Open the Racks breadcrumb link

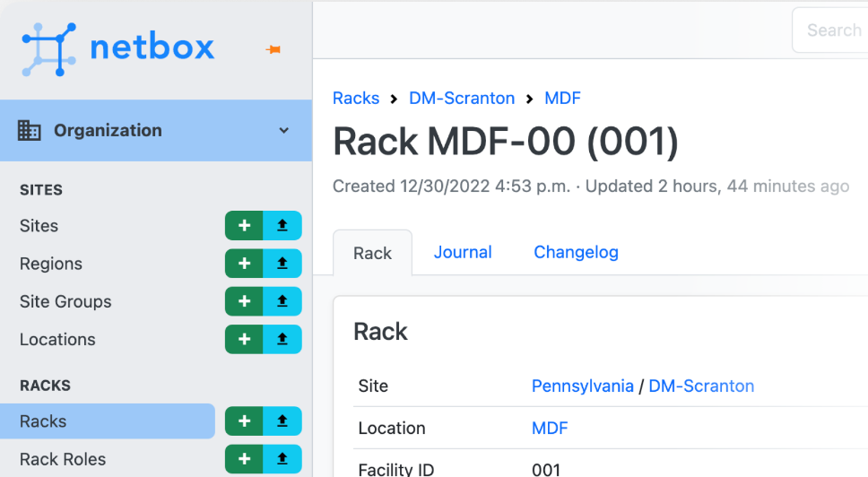point(356,98)
